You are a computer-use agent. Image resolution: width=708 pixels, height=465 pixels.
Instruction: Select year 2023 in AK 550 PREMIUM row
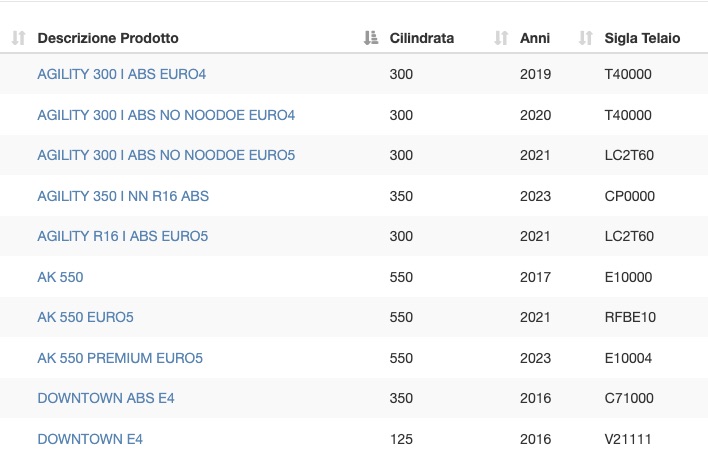tap(535, 358)
